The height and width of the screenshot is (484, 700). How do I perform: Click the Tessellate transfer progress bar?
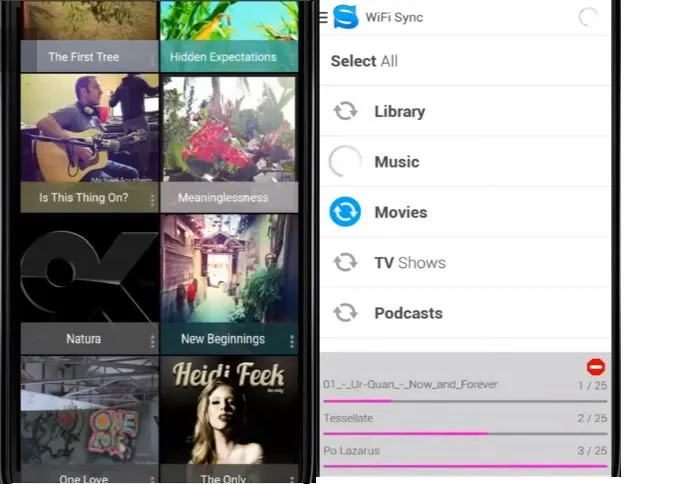465,433
